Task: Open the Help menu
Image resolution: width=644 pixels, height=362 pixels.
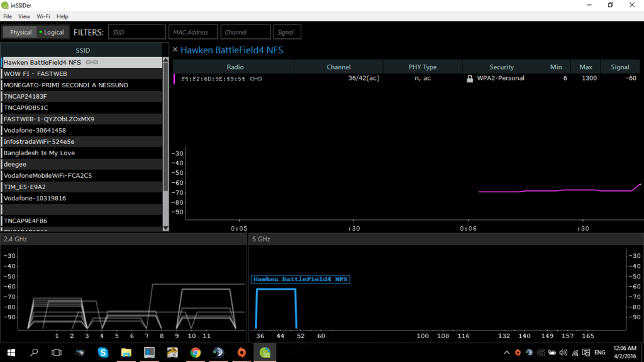Action: tap(62, 16)
